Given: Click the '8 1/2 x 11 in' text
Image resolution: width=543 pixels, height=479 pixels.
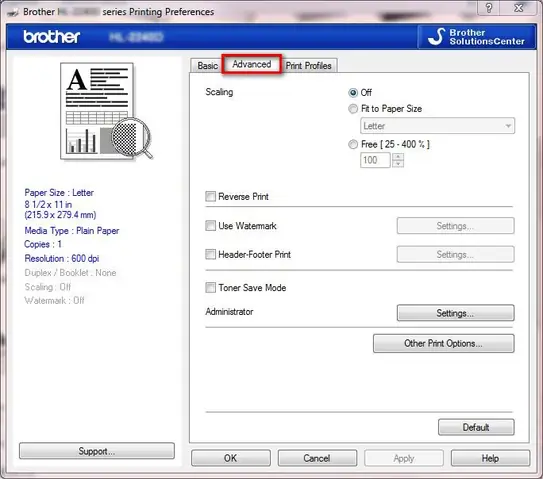Looking at the screenshot, I should (48, 204).
